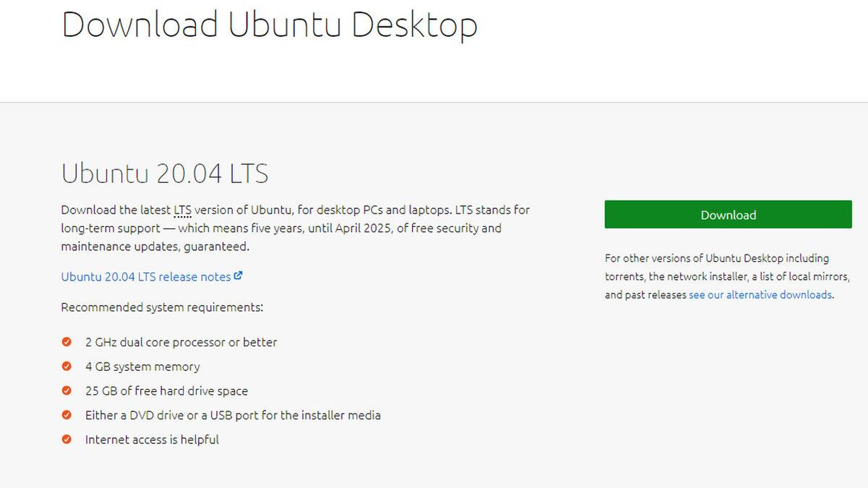The height and width of the screenshot is (488, 868).
Task: Click the checkmark beside Internet access is helpful
Action: click(x=66, y=439)
